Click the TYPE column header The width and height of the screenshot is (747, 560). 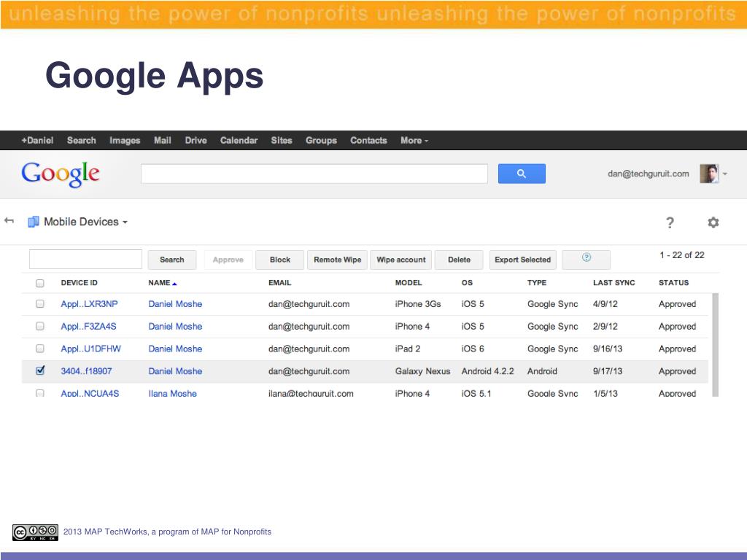pyautogui.click(x=537, y=283)
